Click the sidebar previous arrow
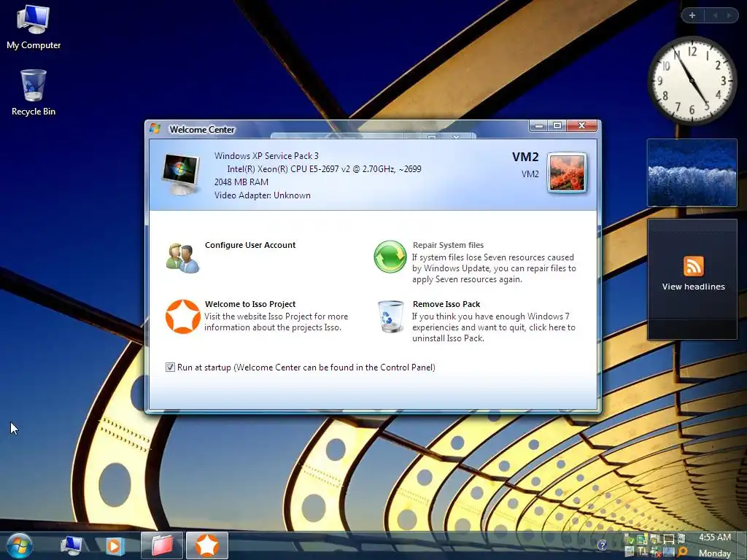 715,15
